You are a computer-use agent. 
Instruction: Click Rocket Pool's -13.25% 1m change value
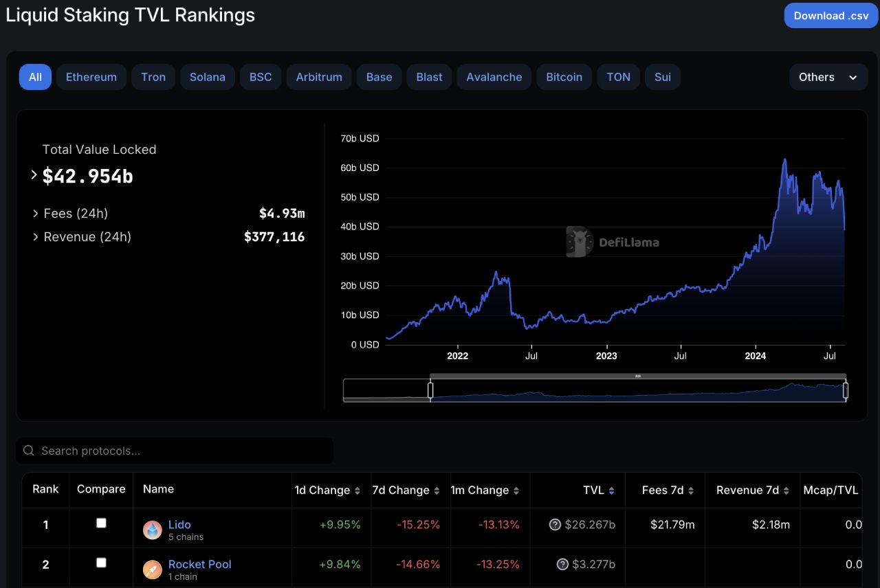[x=499, y=565]
